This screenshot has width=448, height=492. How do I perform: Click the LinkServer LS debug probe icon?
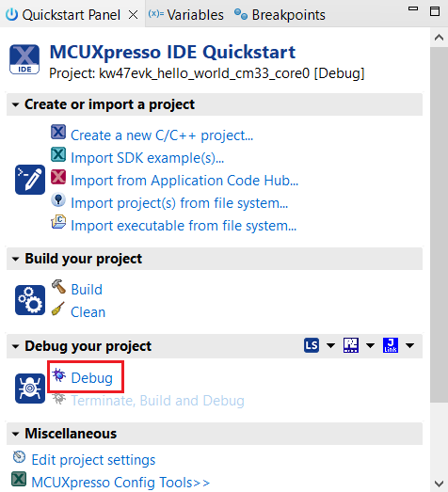pyautogui.click(x=312, y=345)
